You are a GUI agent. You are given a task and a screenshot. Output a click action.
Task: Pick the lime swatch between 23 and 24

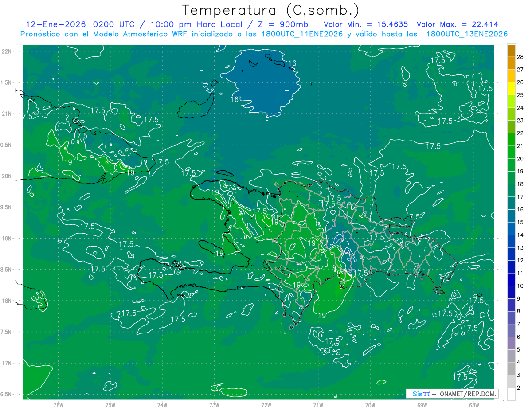click(x=511, y=114)
